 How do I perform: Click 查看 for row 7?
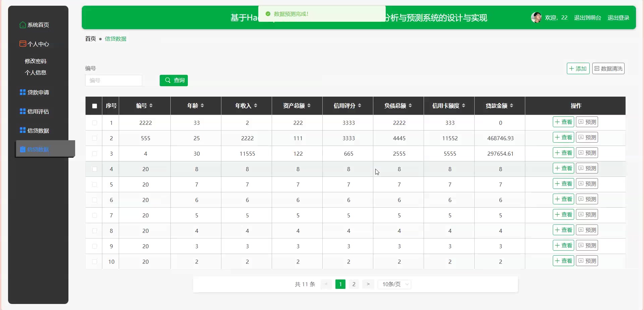click(563, 215)
